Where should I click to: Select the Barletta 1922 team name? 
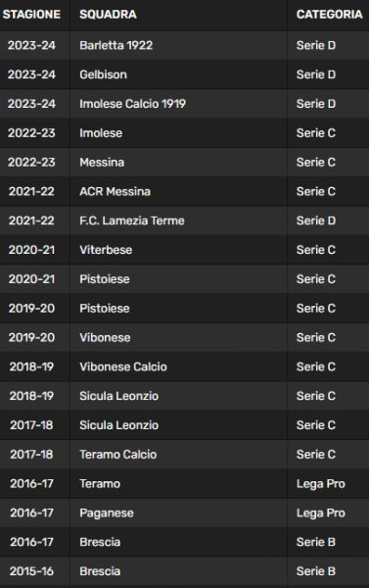116,45
